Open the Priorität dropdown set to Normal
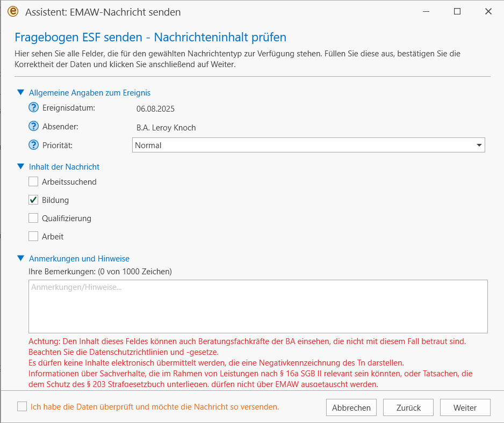The width and height of the screenshot is (504, 423). [x=308, y=145]
